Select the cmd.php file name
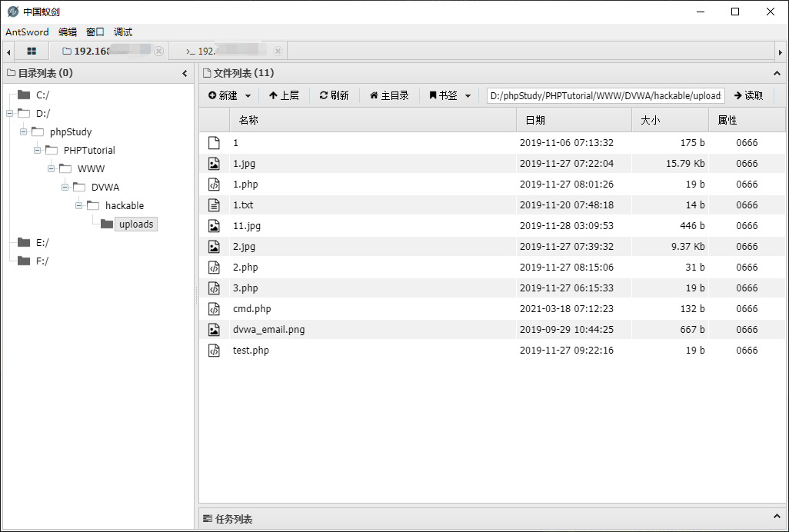The height and width of the screenshot is (532, 789). click(x=251, y=309)
